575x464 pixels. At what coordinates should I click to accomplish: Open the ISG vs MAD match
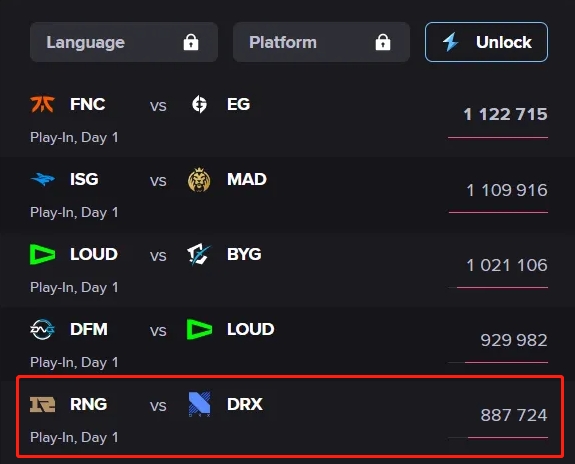click(288, 195)
